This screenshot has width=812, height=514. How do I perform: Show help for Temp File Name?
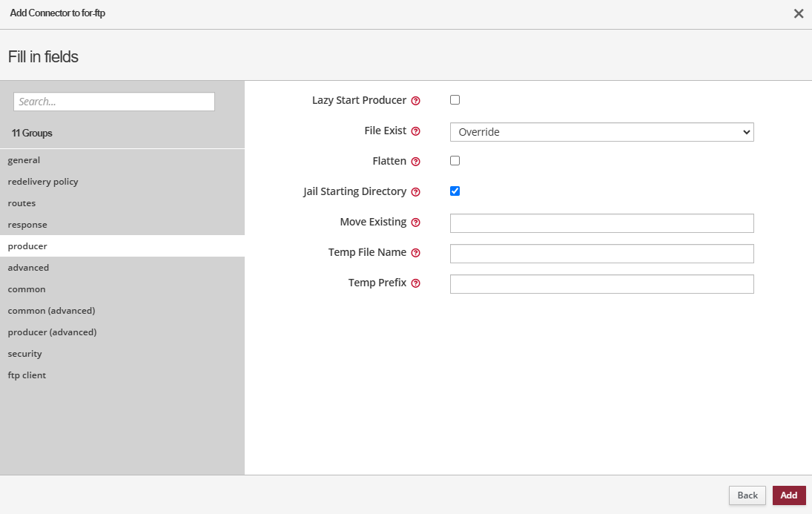pos(416,253)
